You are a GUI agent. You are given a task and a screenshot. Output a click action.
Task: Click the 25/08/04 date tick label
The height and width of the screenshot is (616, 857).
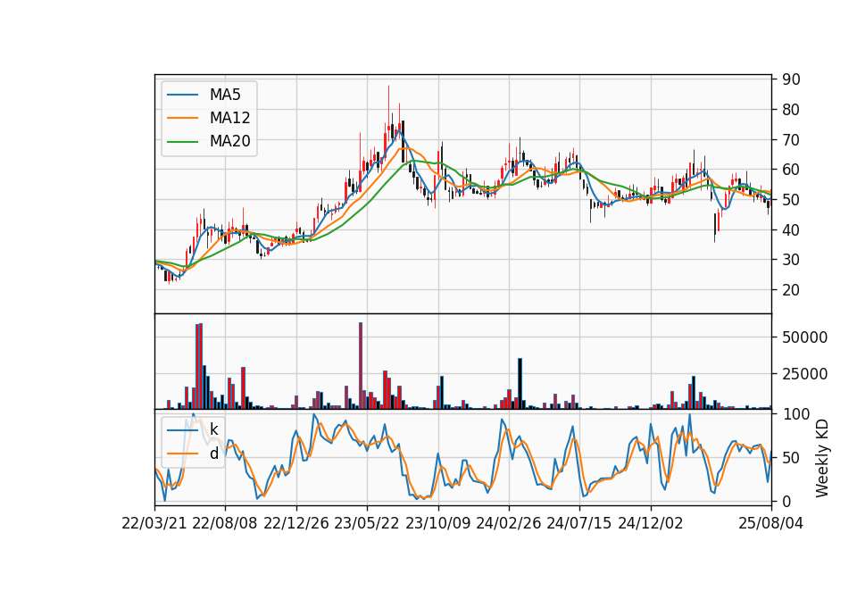771,523
